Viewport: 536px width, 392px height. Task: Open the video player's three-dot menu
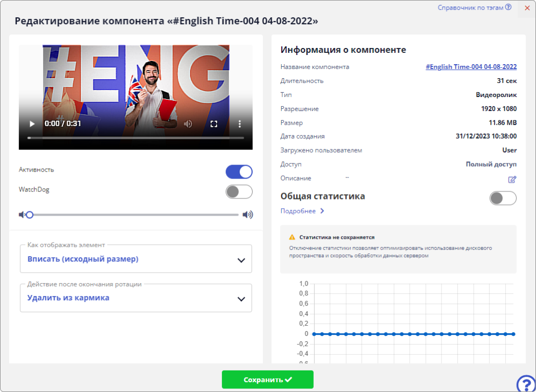pos(240,123)
